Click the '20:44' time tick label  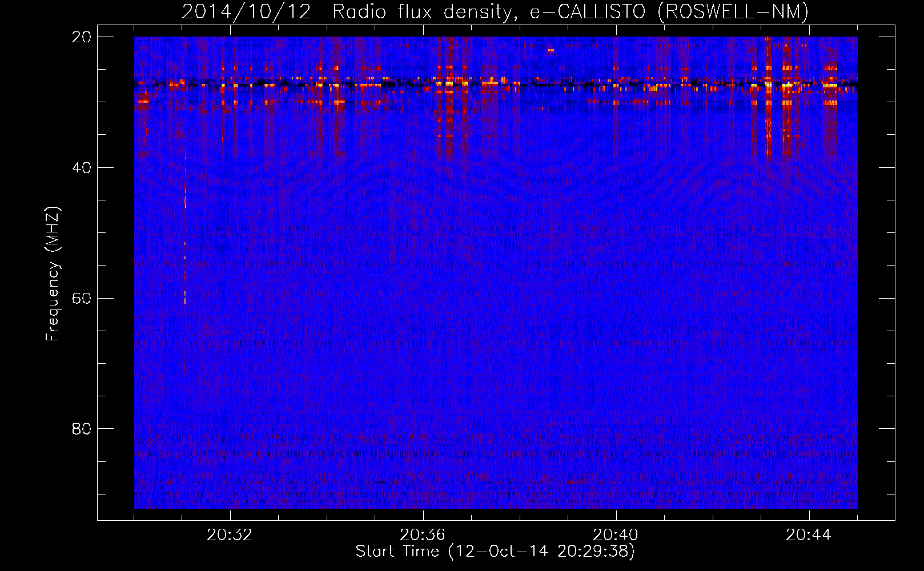coord(809,535)
